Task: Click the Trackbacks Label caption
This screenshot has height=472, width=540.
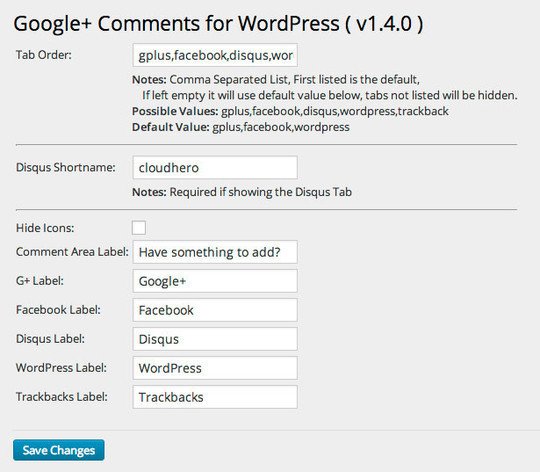Action: click(62, 397)
